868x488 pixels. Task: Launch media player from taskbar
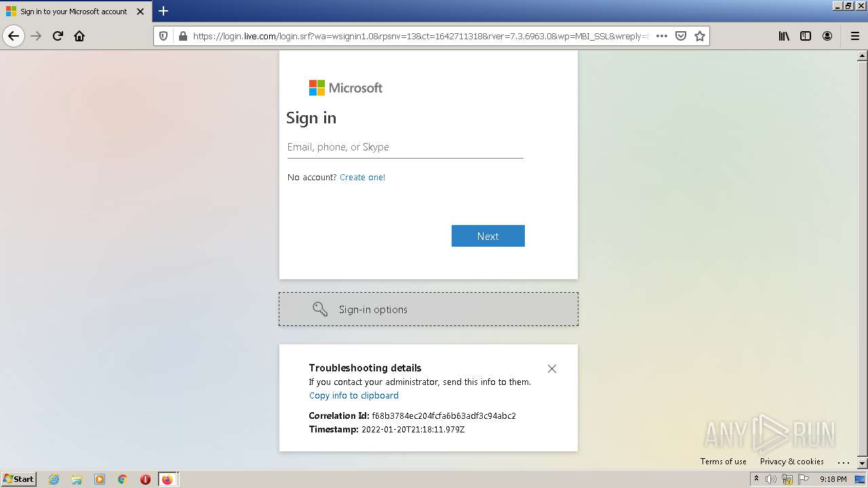100,479
